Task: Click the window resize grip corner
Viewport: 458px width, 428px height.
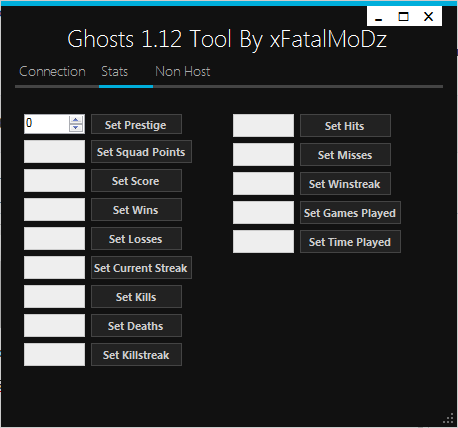Action: pyautogui.click(x=448, y=418)
